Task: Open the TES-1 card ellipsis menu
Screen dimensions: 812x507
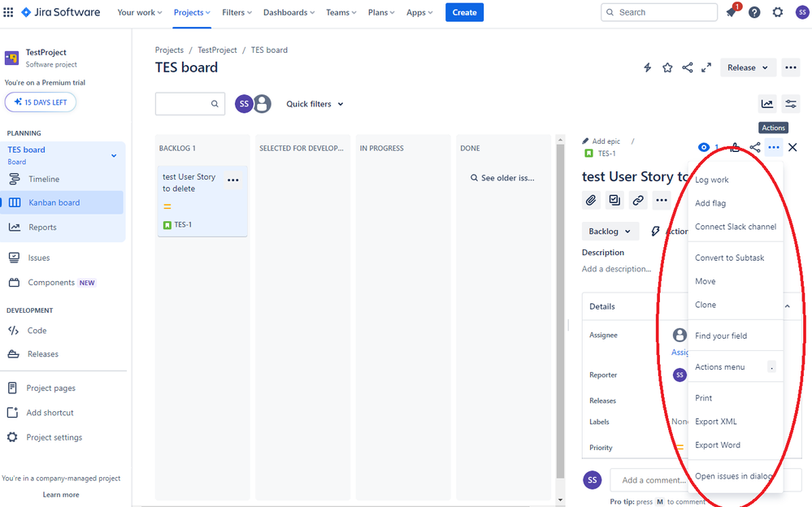Action: (233, 180)
